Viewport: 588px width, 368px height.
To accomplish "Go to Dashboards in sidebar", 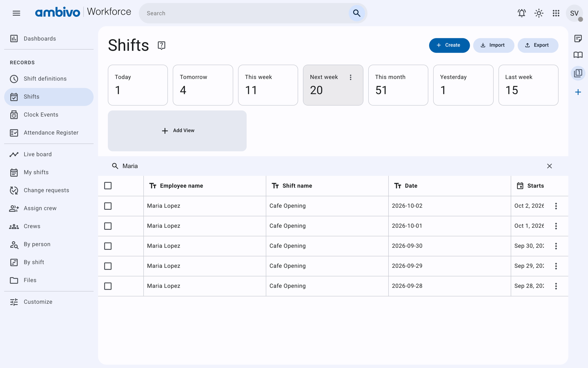I will click(49, 38).
